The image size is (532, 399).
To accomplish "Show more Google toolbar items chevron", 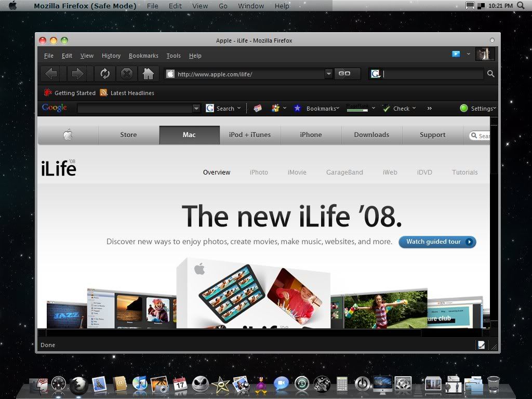I will (430, 108).
